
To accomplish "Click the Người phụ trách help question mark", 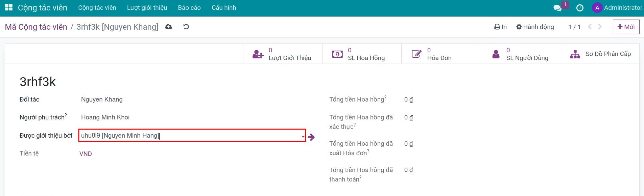I will (x=66, y=115).
